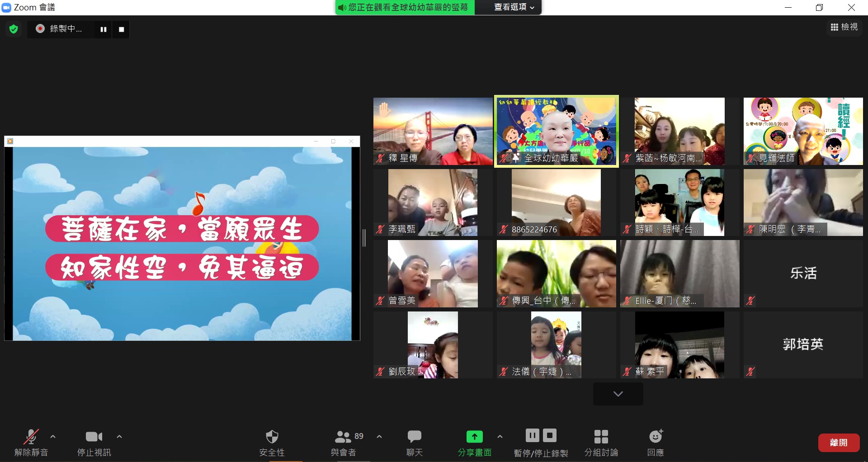Pause recording in bottom toolbar
This screenshot has width=868, height=462.
[532, 436]
